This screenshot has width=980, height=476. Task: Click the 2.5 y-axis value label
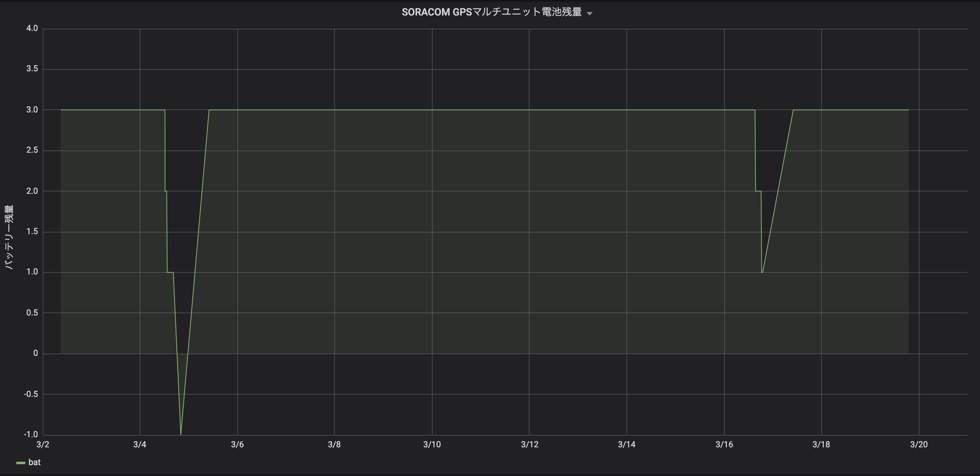tap(32, 150)
